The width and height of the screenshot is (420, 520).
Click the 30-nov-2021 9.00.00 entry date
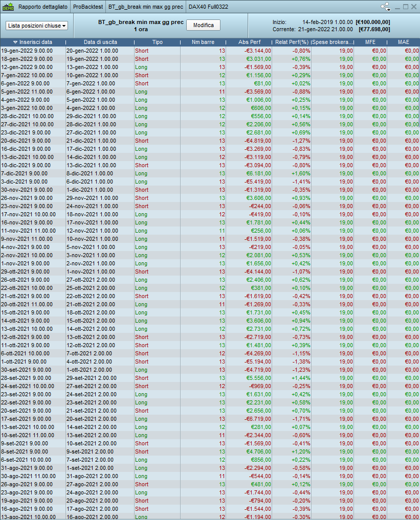[x=27, y=190]
